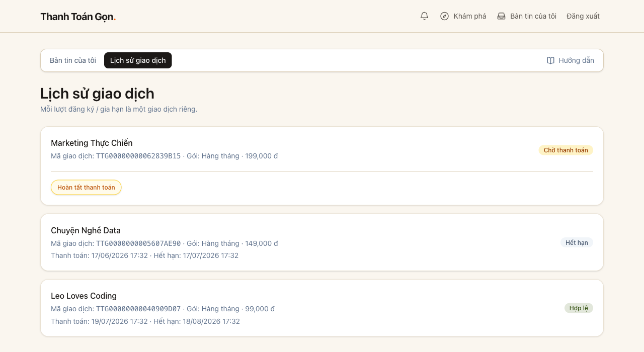Image resolution: width=644 pixels, height=352 pixels.
Task: Open Khám phá in the top navigation
Action: pos(463,16)
